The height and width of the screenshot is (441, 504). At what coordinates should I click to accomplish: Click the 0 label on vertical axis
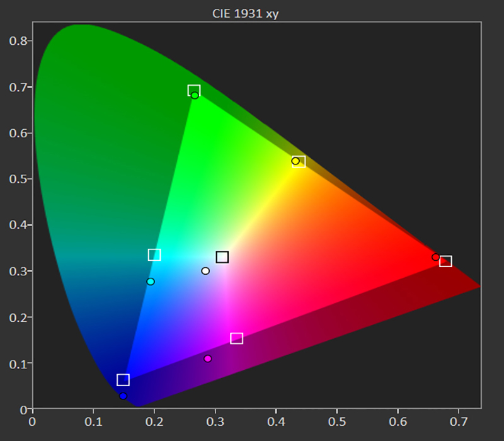click(x=24, y=410)
